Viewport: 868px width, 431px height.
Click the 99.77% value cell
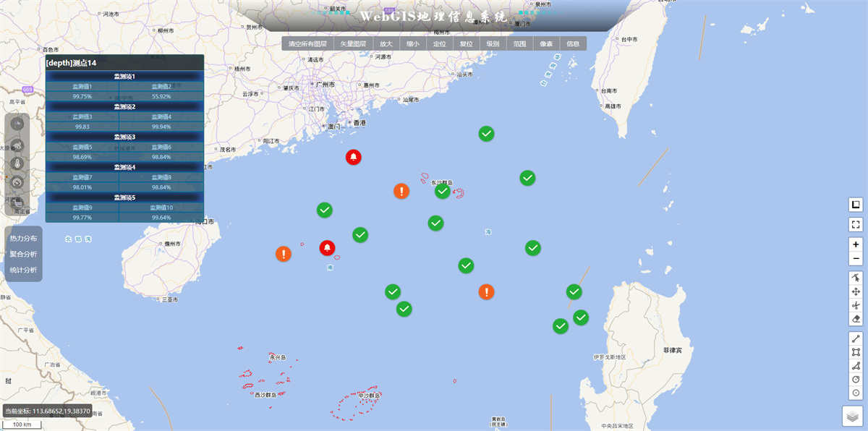tap(82, 218)
